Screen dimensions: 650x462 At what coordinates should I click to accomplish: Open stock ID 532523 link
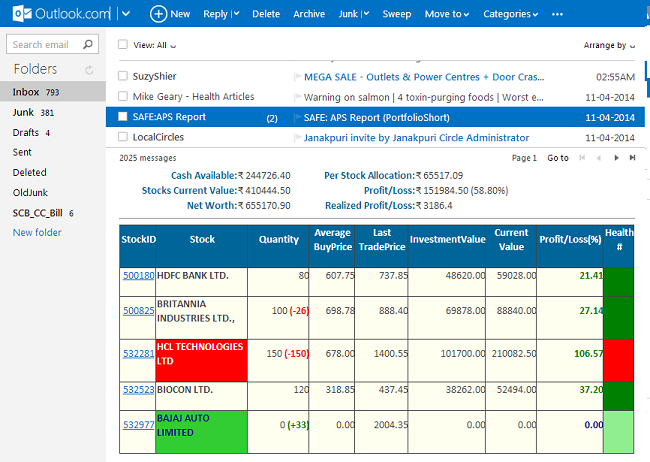[138, 390]
